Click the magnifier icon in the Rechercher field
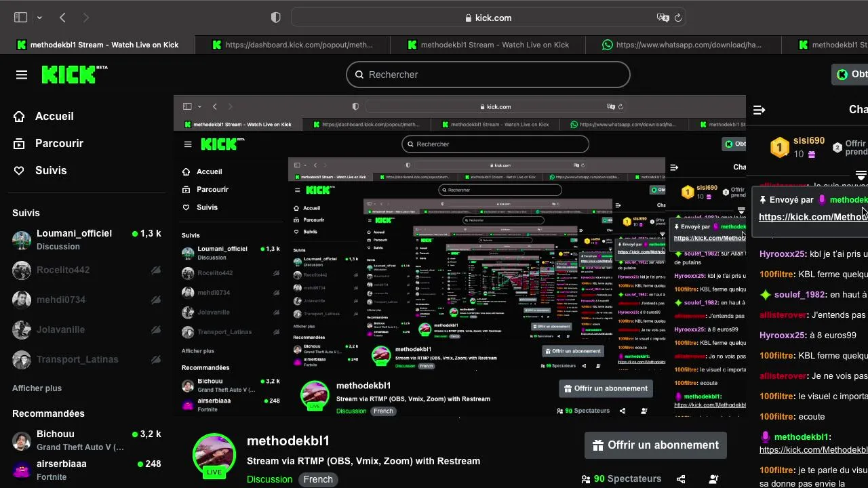 pos(359,75)
